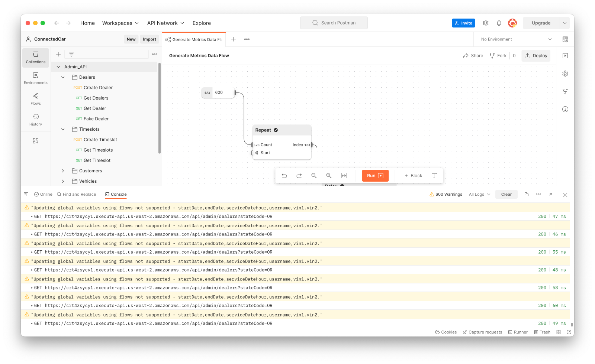
Task: Collapse the Admin_API collection
Action: pos(58,67)
